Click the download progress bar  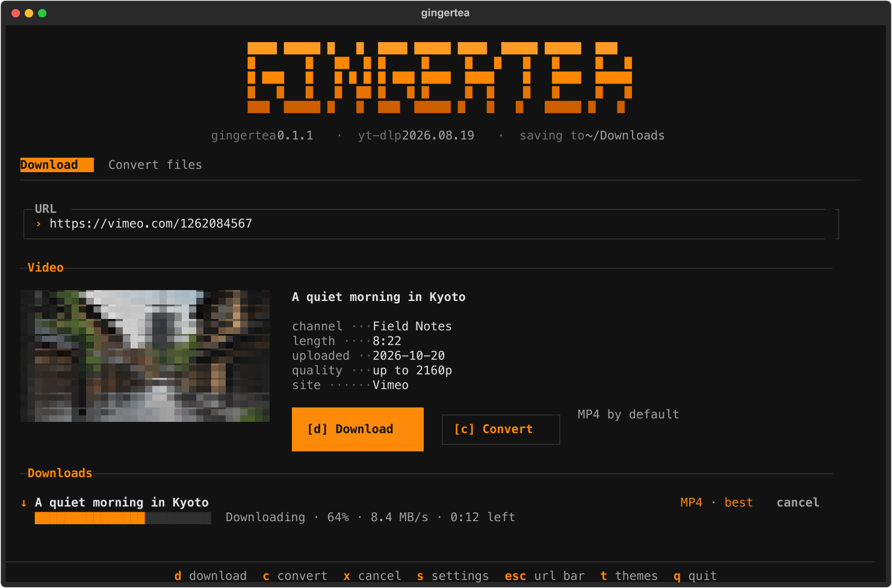tap(123, 518)
